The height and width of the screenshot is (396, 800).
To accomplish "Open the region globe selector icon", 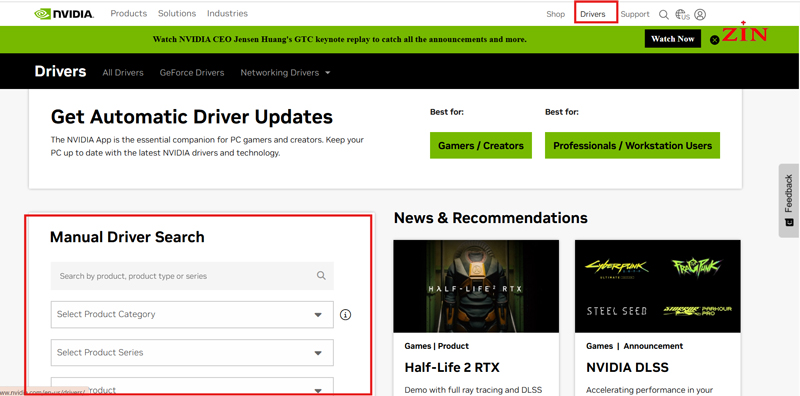I will [x=682, y=14].
